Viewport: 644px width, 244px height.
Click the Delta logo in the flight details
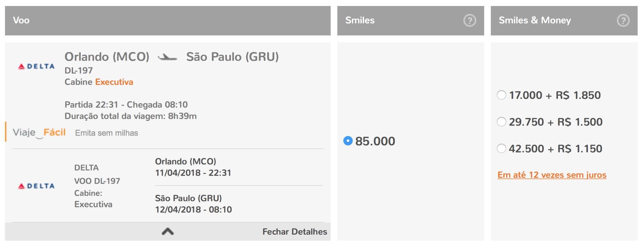point(36,186)
